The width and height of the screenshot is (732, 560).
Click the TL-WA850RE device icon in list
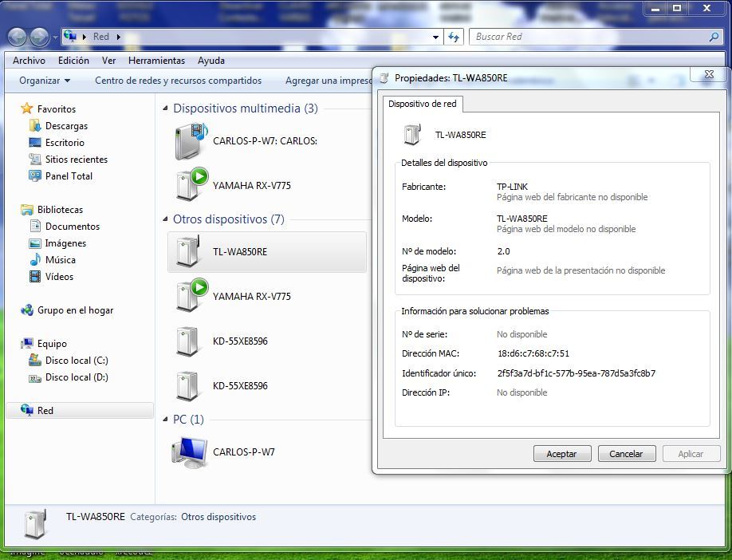[x=187, y=252]
